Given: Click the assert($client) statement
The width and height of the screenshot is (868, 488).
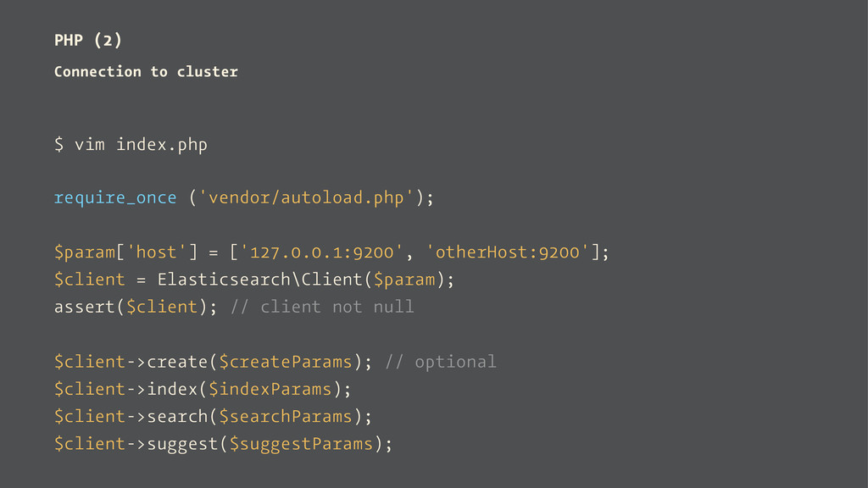Looking at the screenshot, I should (136, 307).
